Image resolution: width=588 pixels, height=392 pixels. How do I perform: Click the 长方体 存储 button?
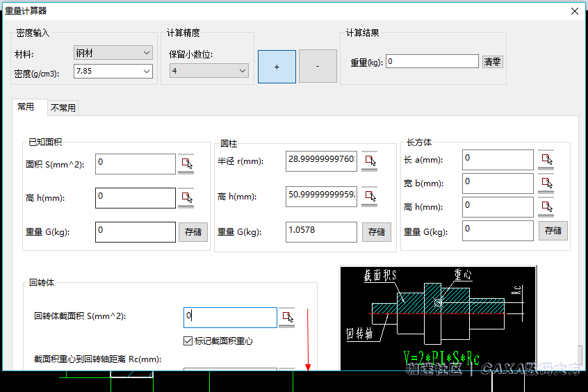coord(553,231)
